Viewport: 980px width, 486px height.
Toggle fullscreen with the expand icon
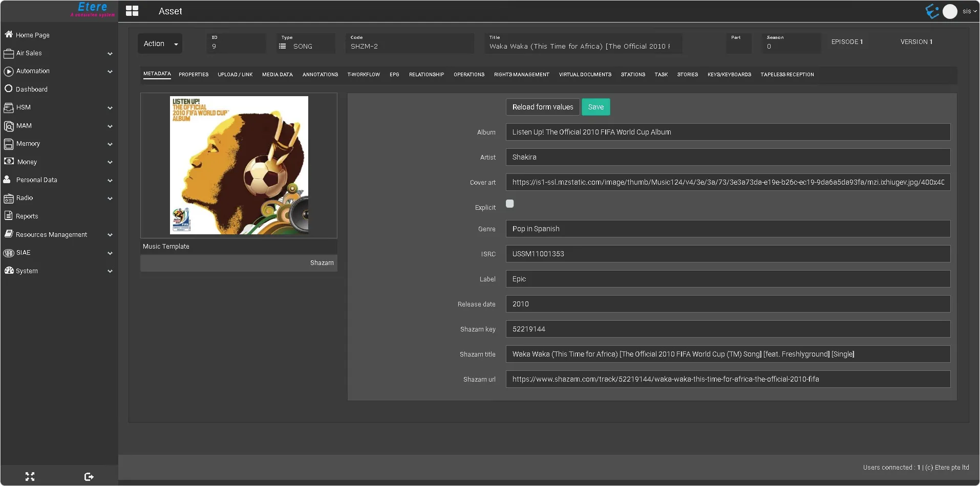tap(30, 477)
